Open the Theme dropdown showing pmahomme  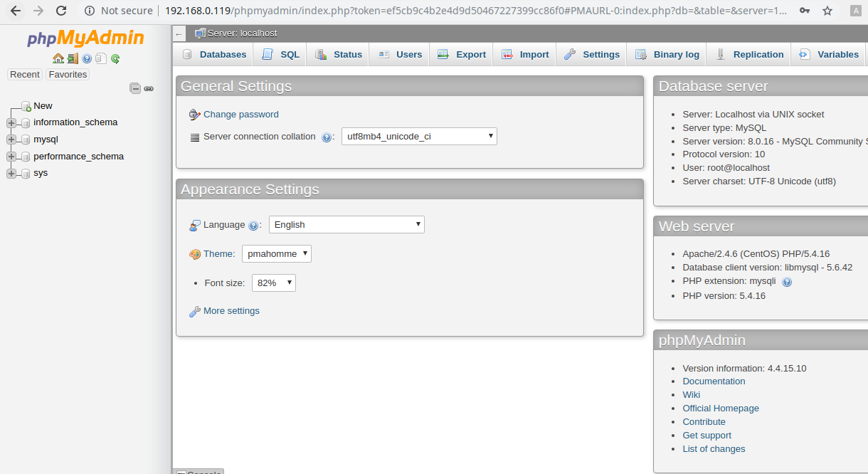coord(277,253)
